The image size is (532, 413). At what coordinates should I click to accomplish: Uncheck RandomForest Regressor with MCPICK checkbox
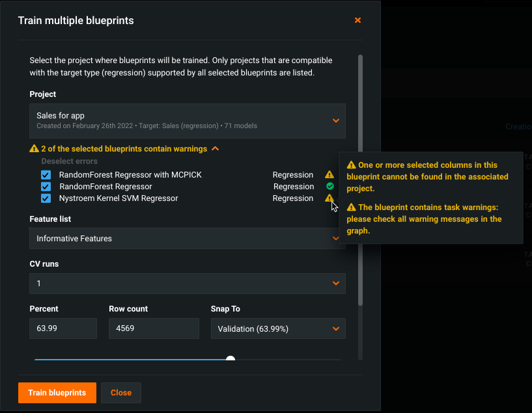coord(46,175)
